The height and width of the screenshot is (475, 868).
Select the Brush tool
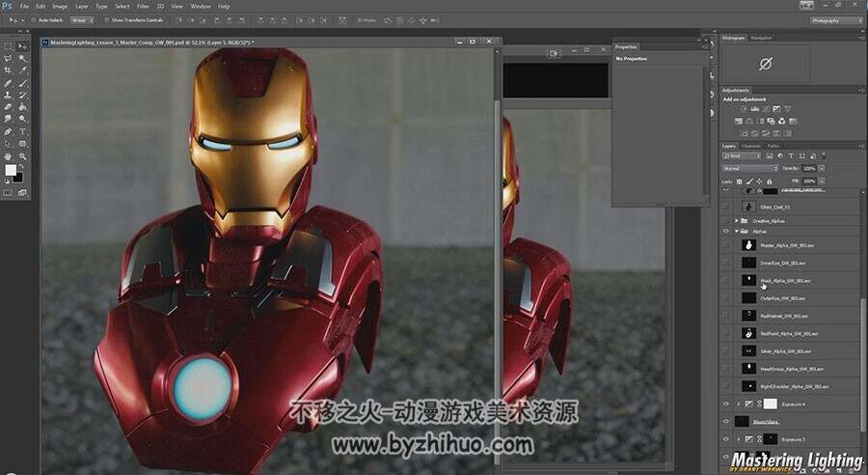coord(23,83)
